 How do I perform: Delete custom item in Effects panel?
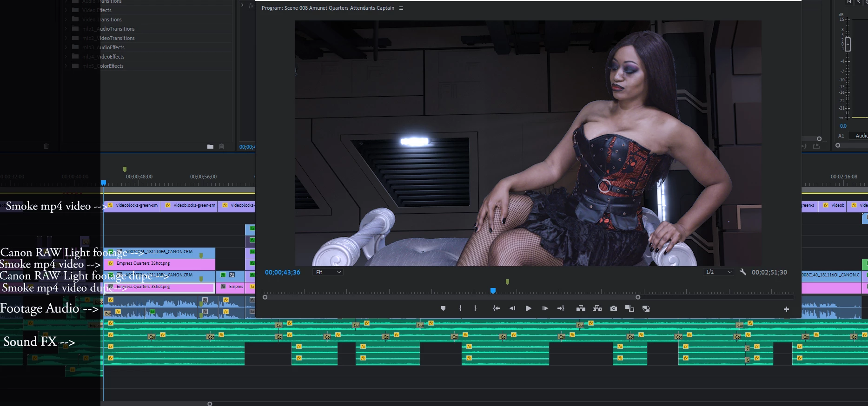click(222, 146)
